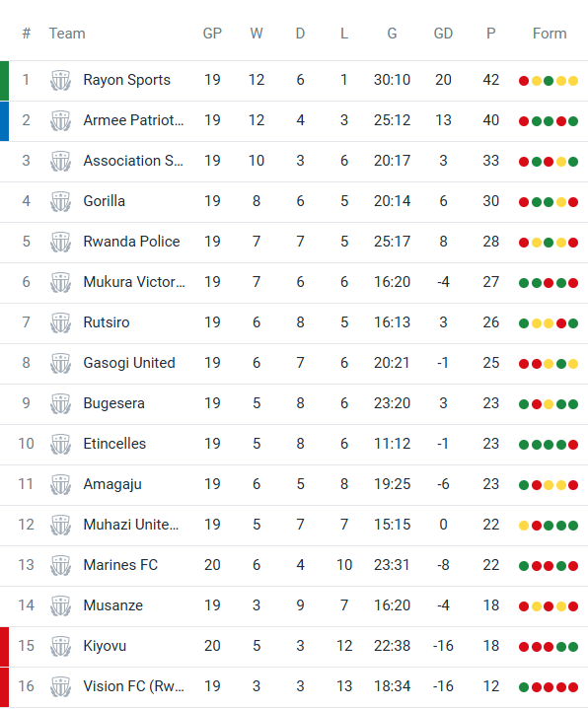Click the last green form dot for Kiyovu
Screen dimensions: 588x709
click(x=573, y=647)
